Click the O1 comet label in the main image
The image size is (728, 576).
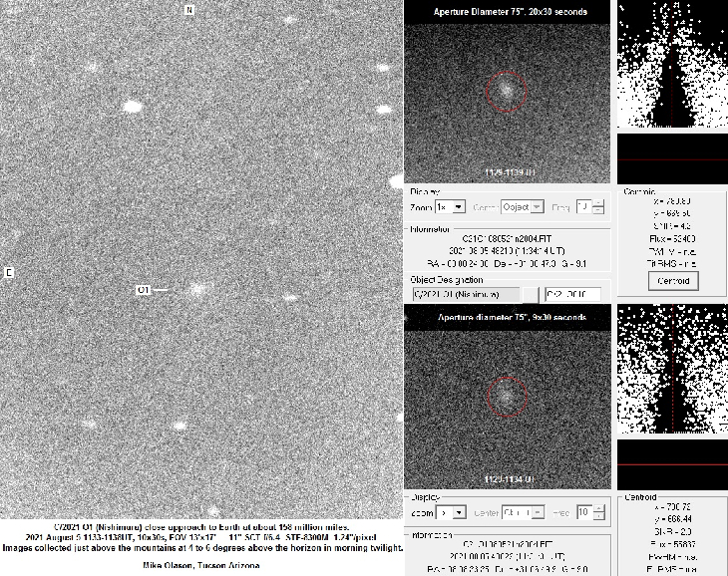pyautogui.click(x=143, y=290)
